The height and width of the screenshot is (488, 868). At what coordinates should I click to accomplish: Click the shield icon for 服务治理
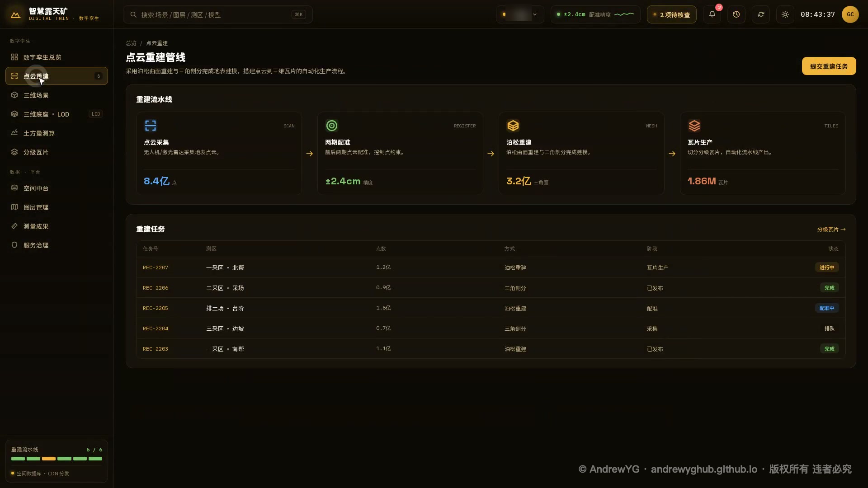[14, 245]
